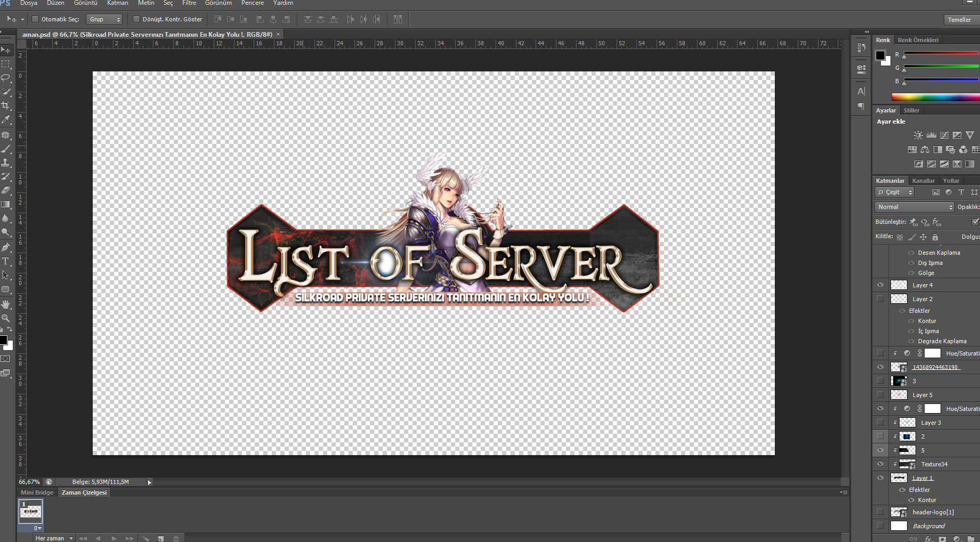The width and height of the screenshot is (980, 542).
Task: Select the Move tool in toolbox
Action: (x=6, y=50)
